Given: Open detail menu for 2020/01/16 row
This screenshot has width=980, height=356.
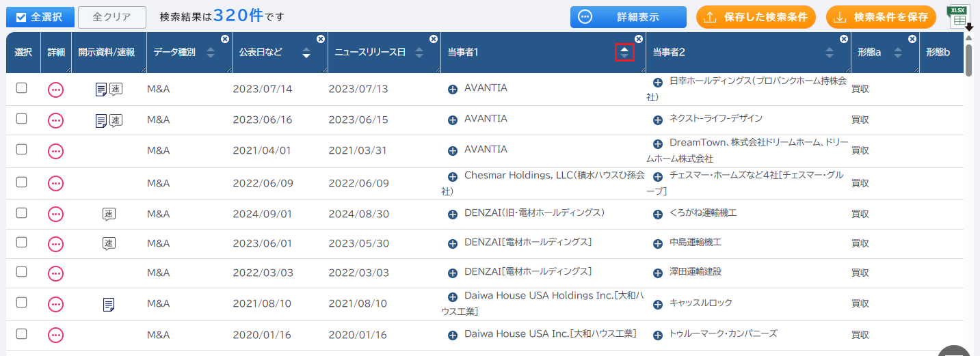Looking at the screenshot, I should 56,335.
